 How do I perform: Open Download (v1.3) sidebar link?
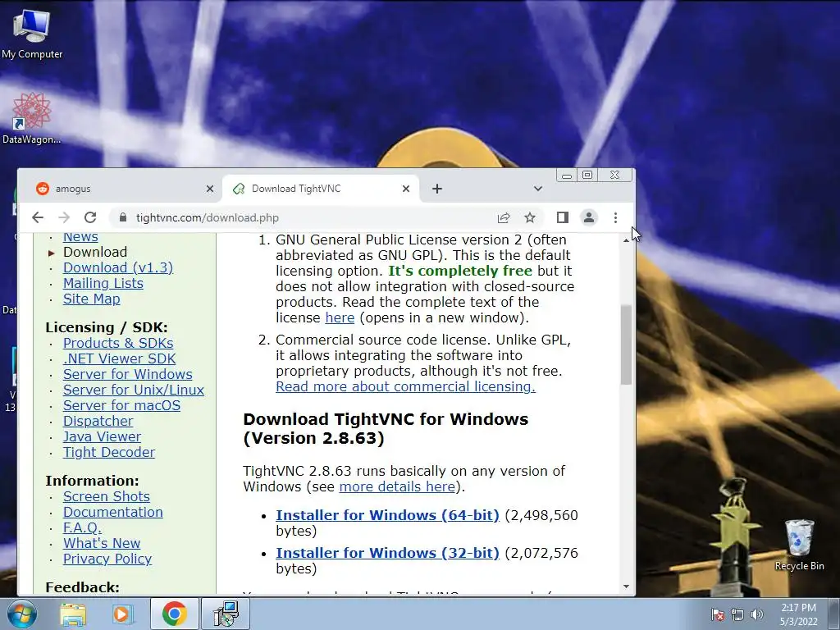[118, 267]
